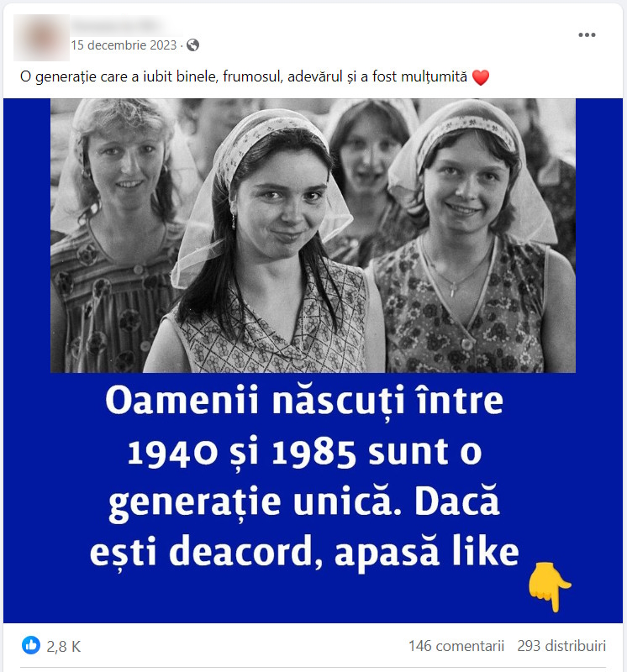Open the 15 decembrie 2023 timestamp
Viewport: 627px width, 672px height.
(x=124, y=45)
